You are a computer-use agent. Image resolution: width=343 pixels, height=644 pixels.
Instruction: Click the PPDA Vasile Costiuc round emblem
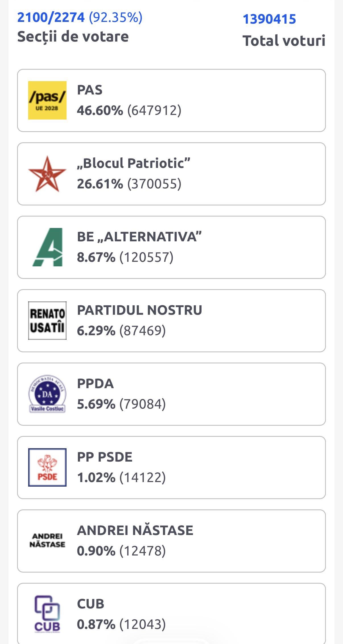tap(47, 394)
